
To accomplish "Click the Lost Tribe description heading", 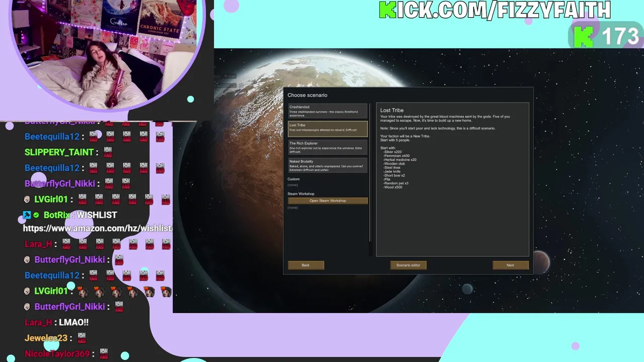I will tap(392, 110).
